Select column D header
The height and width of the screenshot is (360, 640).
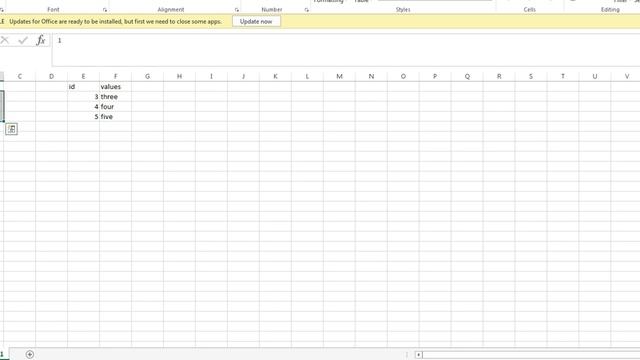coord(51,76)
